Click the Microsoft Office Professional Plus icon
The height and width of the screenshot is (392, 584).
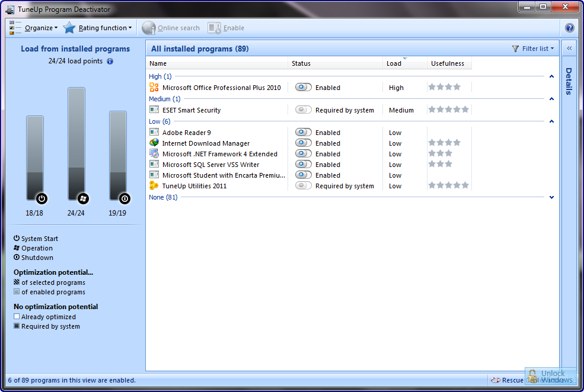tap(154, 88)
